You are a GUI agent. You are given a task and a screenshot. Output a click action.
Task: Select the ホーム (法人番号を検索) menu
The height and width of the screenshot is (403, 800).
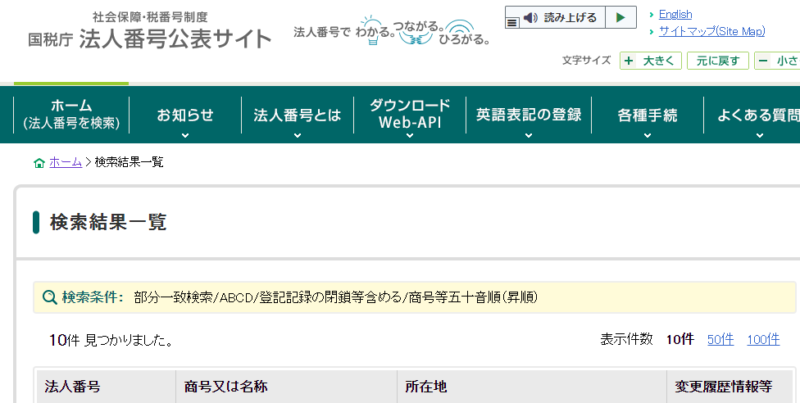(x=71, y=115)
